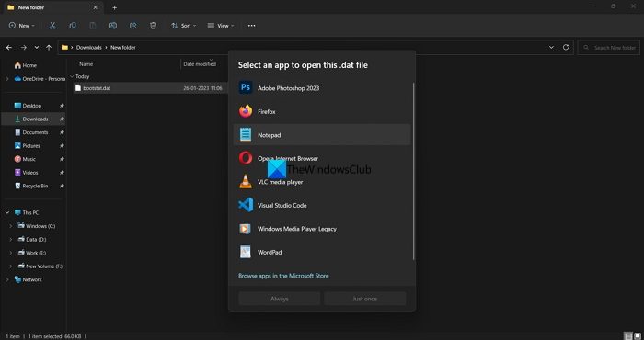Screen dimensions: 644x340
Task: Expand the Work (E:) drive
Action: pos(11,253)
